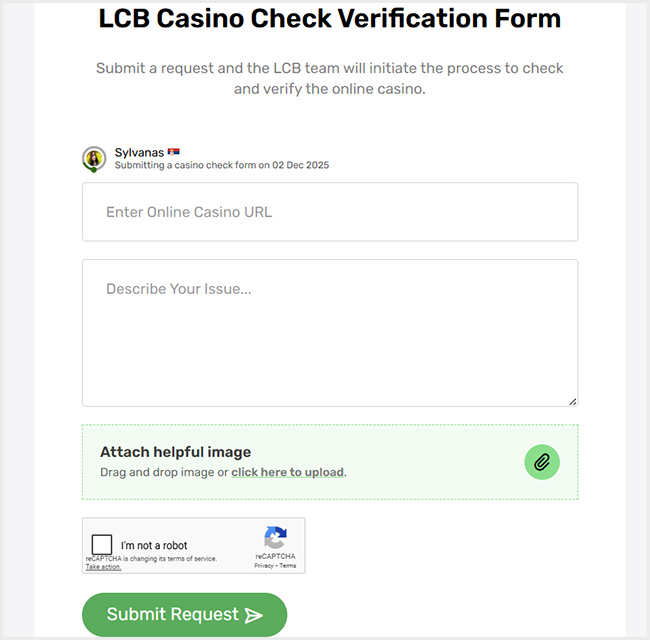
Task: Click the paper plane icon in Submit Request
Action: (x=254, y=615)
